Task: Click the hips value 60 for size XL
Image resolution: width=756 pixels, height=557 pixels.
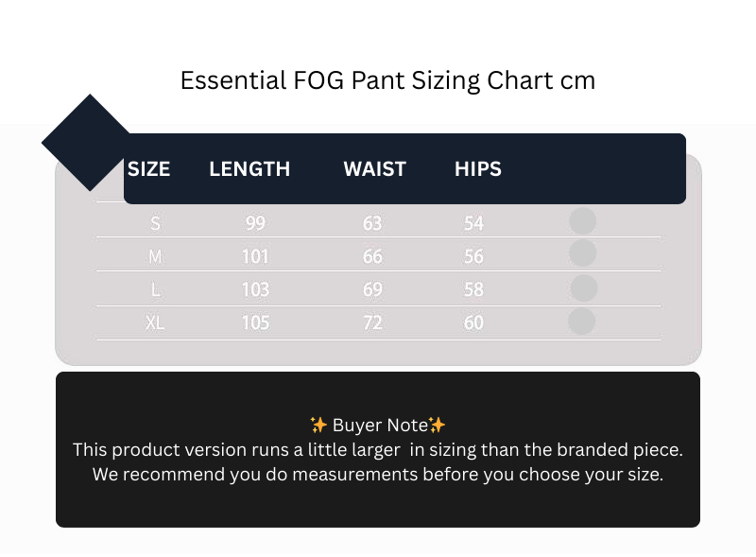Action: 473,322
